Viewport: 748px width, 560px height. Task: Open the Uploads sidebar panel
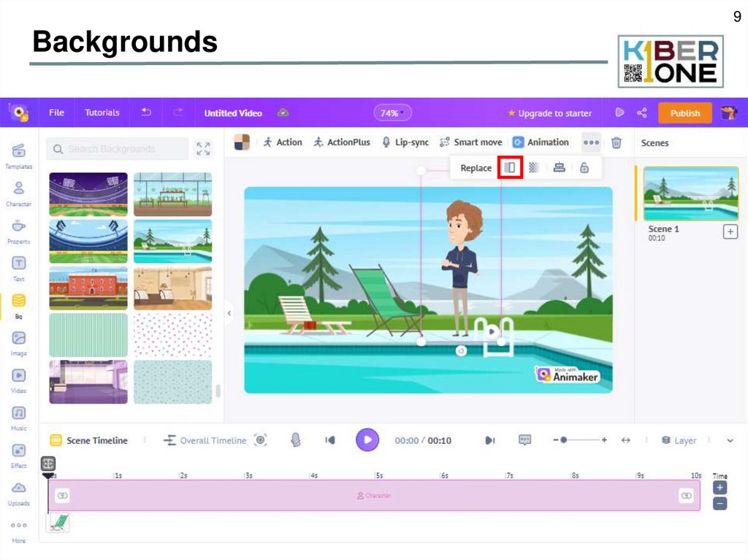tap(18, 494)
